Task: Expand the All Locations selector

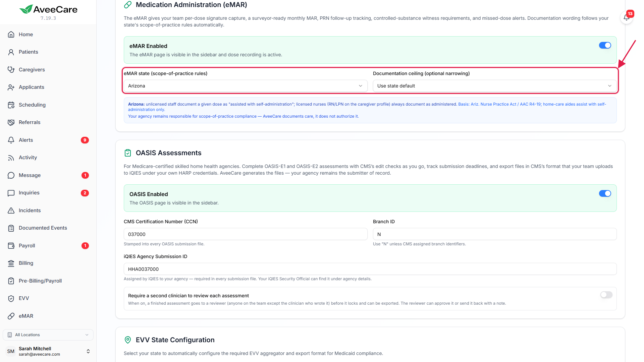Action: point(48,335)
